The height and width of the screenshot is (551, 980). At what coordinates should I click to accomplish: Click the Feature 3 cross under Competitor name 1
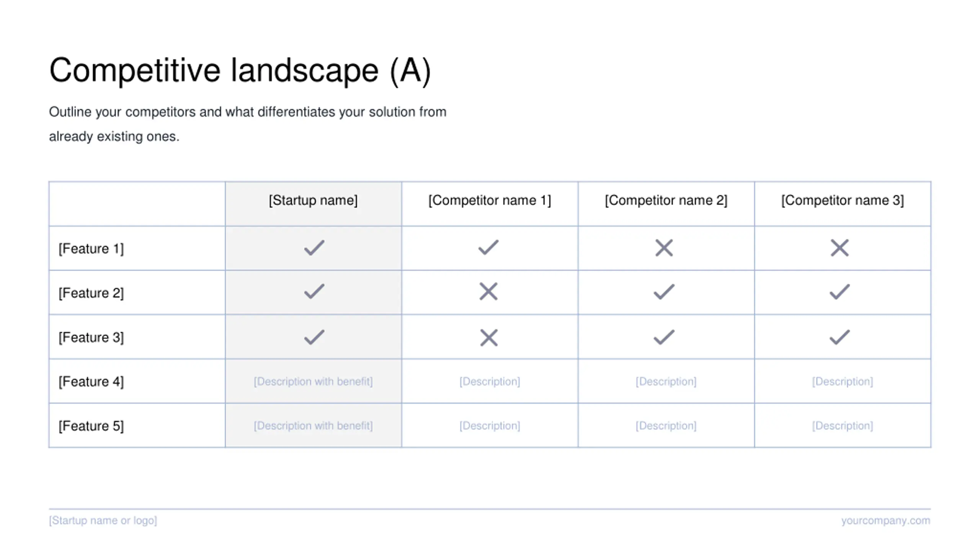coord(489,337)
